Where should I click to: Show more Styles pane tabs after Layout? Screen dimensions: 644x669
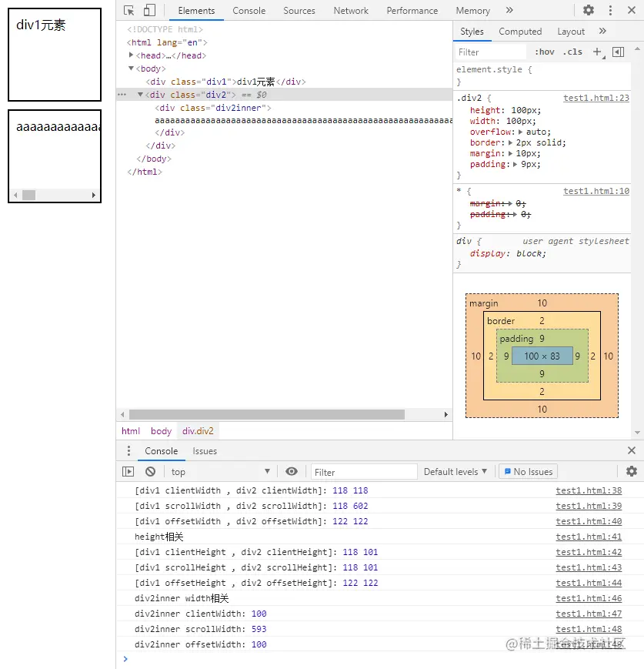point(602,31)
